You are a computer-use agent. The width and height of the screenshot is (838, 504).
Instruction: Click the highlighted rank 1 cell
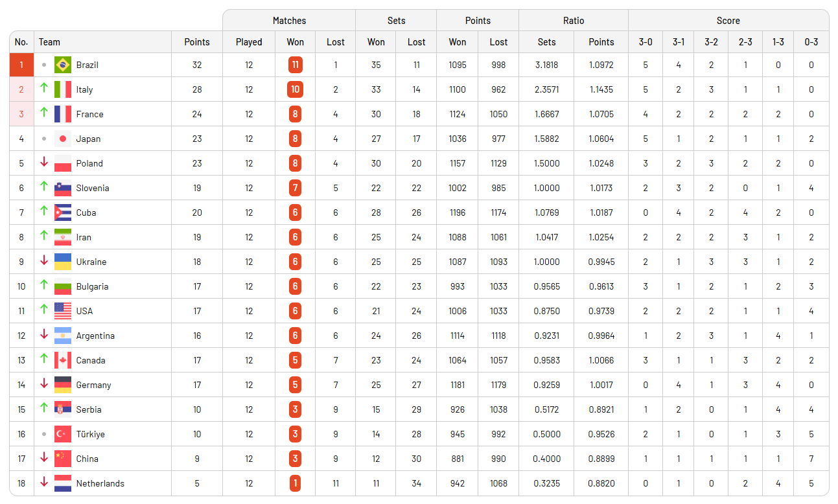click(x=21, y=65)
